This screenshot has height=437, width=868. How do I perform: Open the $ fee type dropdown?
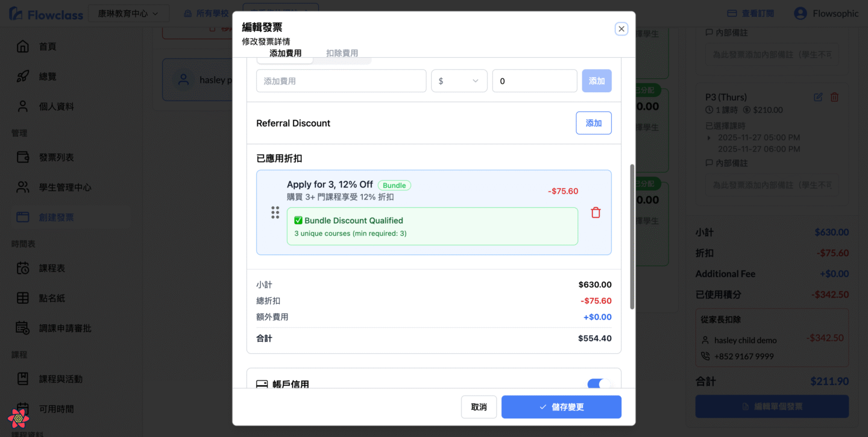[x=459, y=81]
